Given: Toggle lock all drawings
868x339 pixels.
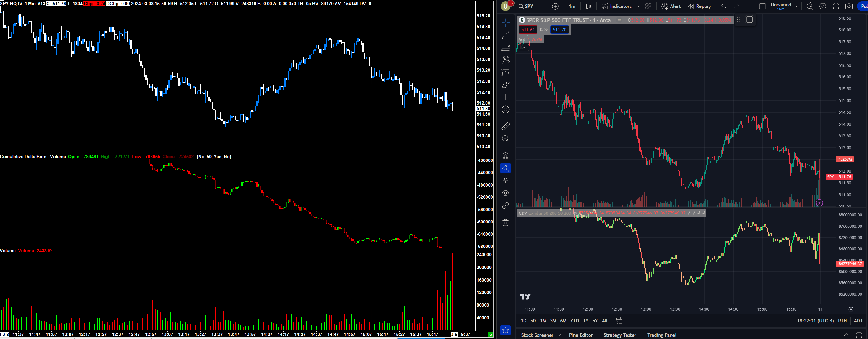Looking at the screenshot, I should [505, 181].
